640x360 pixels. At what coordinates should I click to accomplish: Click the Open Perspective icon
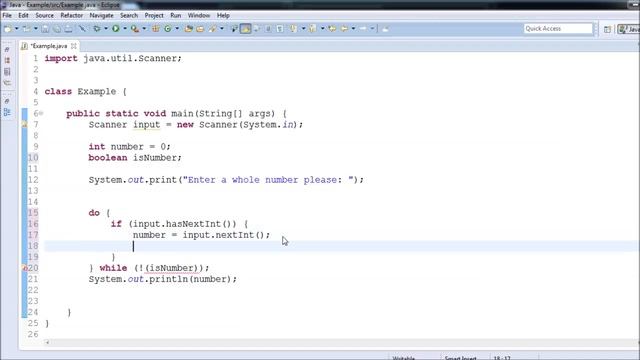607,29
